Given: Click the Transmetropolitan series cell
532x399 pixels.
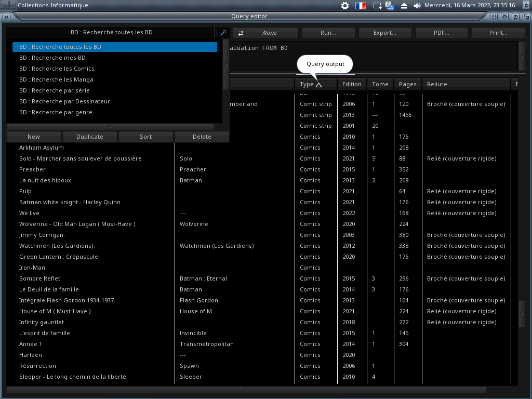Looking at the screenshot, I should pos(207,344).
